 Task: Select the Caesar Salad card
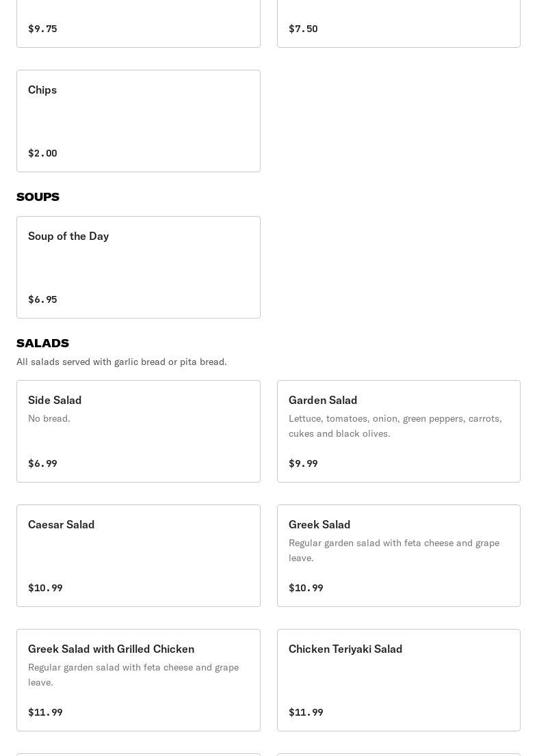138,555
